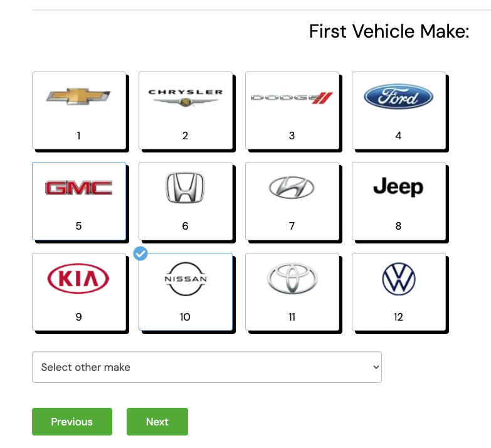491x448 pixels.
Task: Pick the Hyundai logo tile
Action: click(x=292, y=201)
